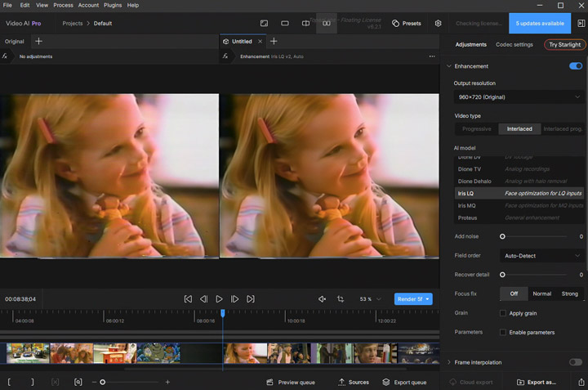Switch to the Adjustments tab
588x390 pixels.
(x=470, y=44)
